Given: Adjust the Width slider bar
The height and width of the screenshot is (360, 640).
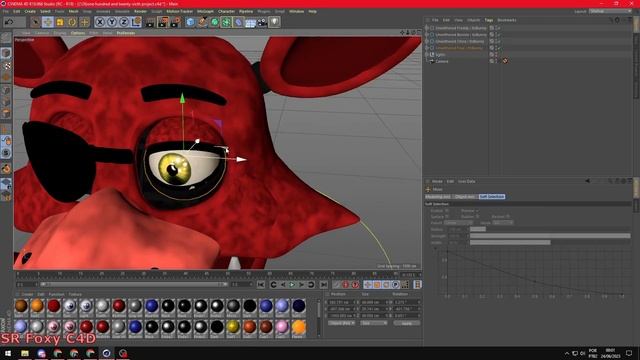Looking at the screenshot, I should (550, 242).
